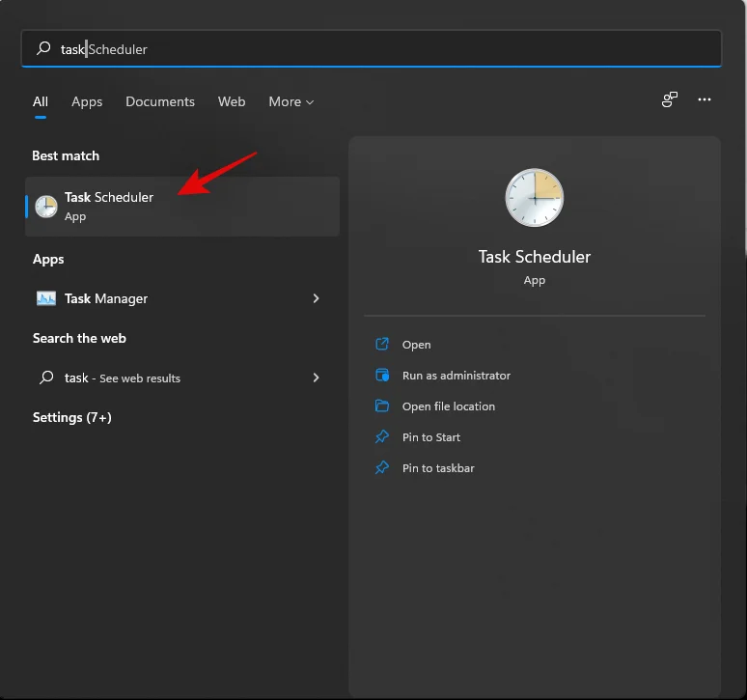Choose Run as administrator
Screen dimensions: 747x700
456,376
